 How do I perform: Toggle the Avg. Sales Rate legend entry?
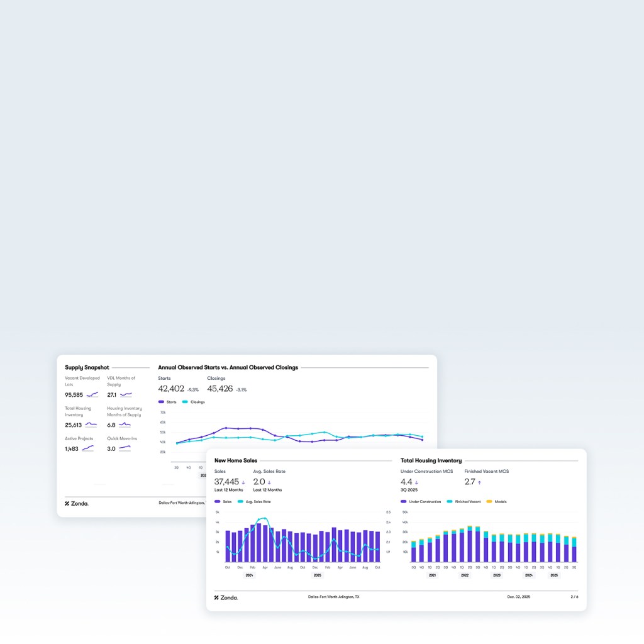pyautogui.click(x=255, y=501)
